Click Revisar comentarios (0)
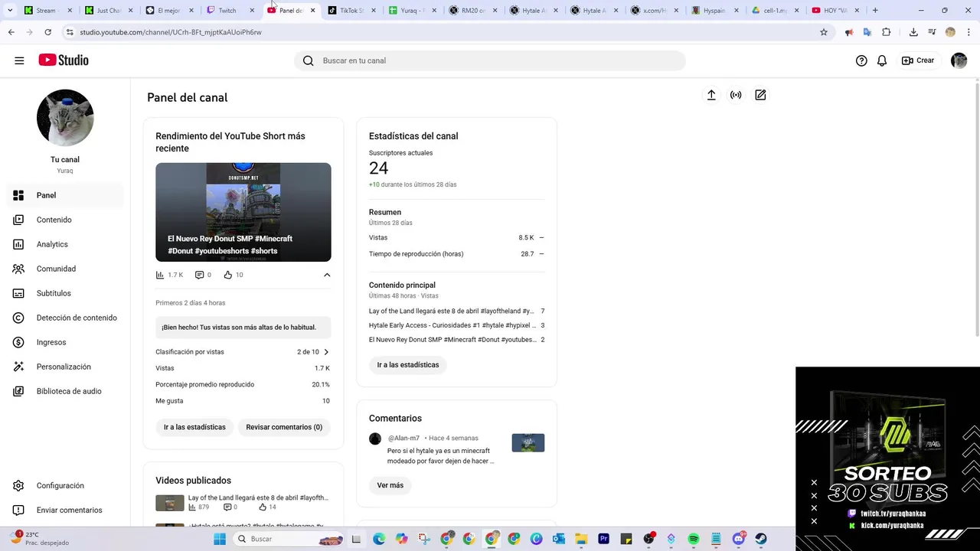Image resolution: width=980 pixels, height=551 pixels. [284, 427]
